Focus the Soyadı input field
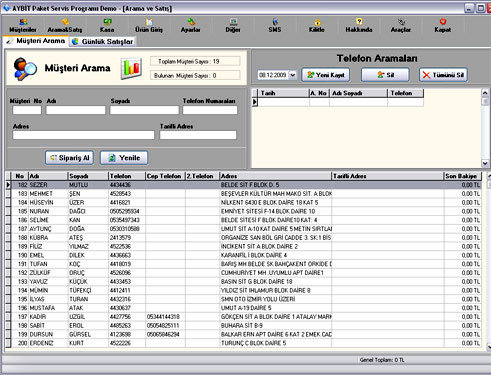 [144, 110]
